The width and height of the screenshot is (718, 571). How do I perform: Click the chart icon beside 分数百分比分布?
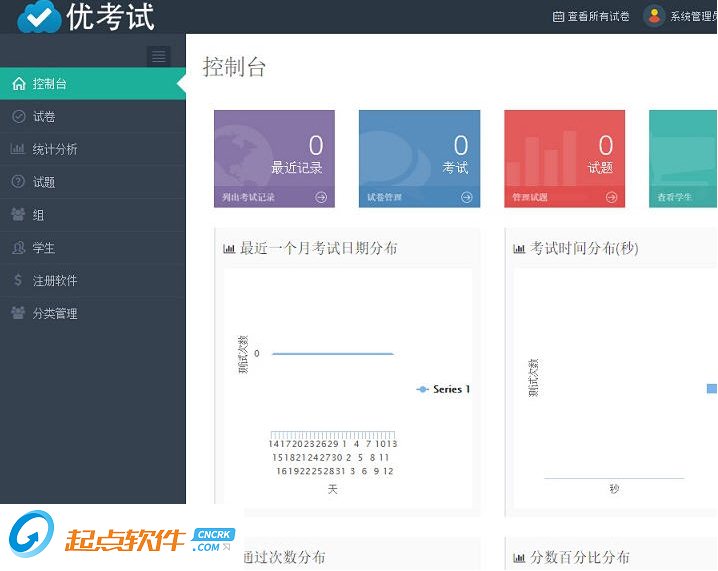click(519, 558)
